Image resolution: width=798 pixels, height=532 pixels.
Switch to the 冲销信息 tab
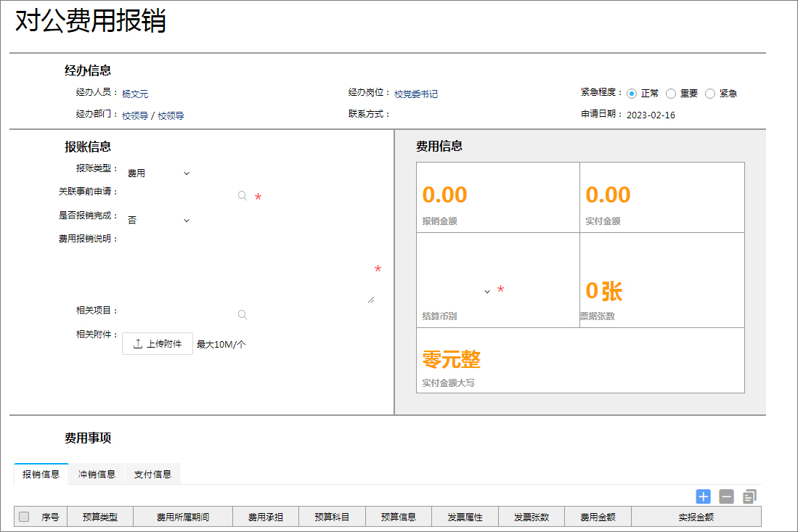[97, 474]
